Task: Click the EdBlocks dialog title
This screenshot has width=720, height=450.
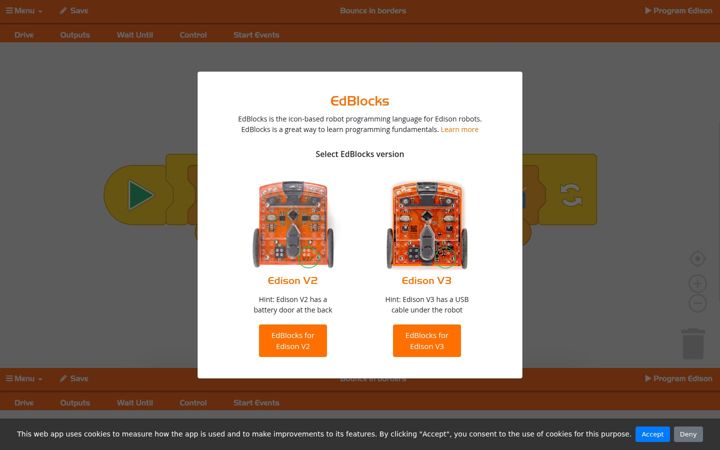Action: [360, 101]
